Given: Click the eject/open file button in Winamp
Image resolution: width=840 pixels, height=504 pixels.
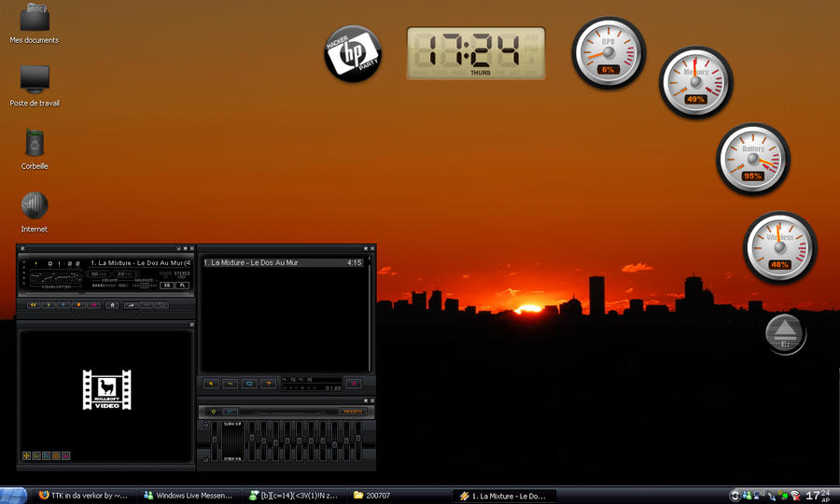Looking at the screenshot, I should click(x=113, y=304).
